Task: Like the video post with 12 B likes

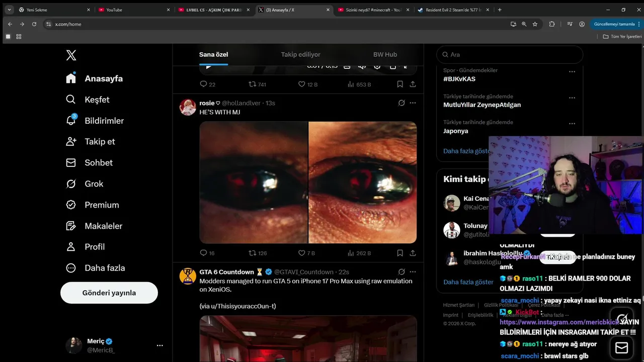Action: coord(308,84)
